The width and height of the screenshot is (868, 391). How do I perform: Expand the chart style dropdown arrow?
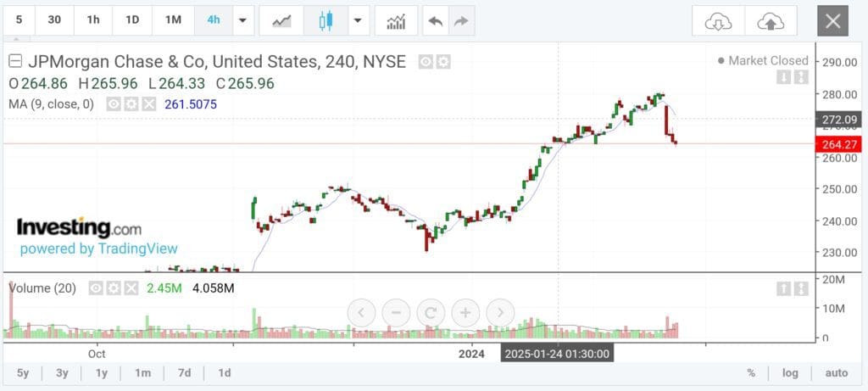click(359, 20)
